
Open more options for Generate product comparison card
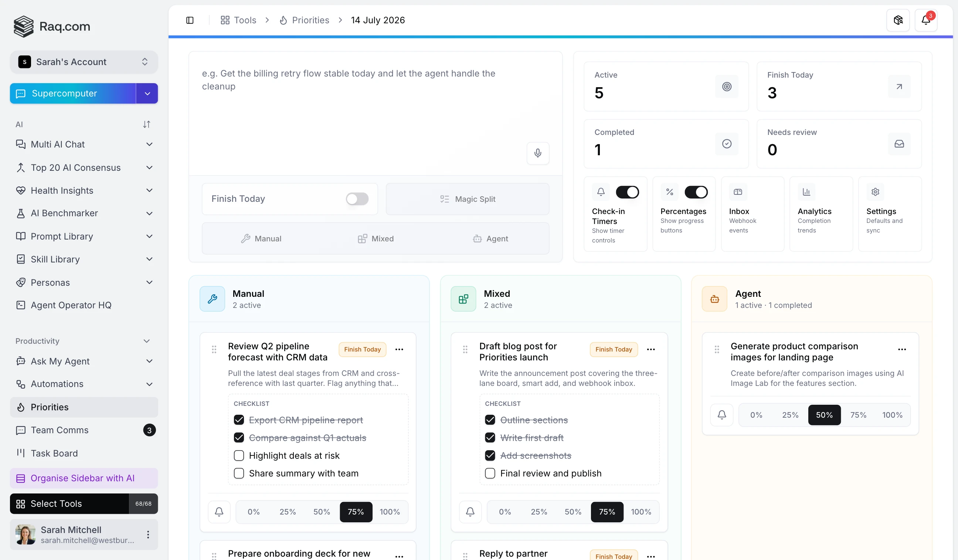(902, 349)
